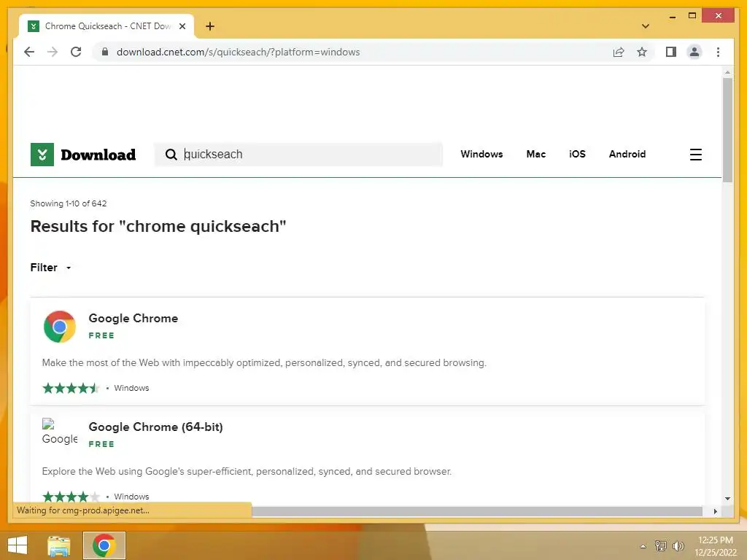Click the Google Chrome (64-bit) star rating
This screenshot has width=747, height=560.
(71, 497)
